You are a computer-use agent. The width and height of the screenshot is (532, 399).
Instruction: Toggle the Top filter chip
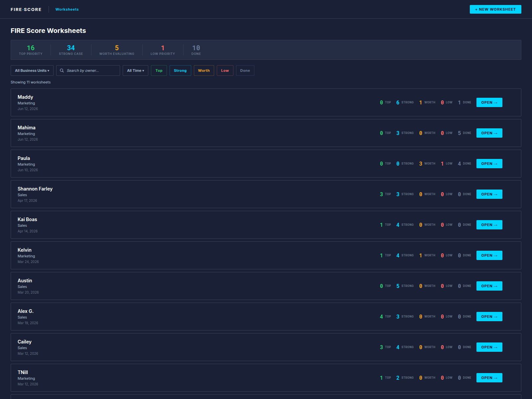point(159,70)
